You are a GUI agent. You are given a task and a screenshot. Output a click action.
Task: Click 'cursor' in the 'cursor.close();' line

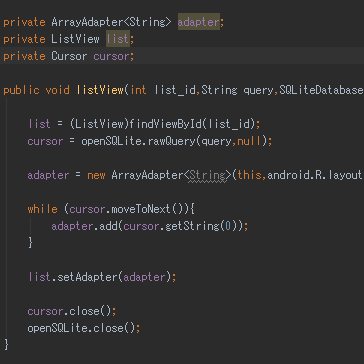(x=45, y=311)
